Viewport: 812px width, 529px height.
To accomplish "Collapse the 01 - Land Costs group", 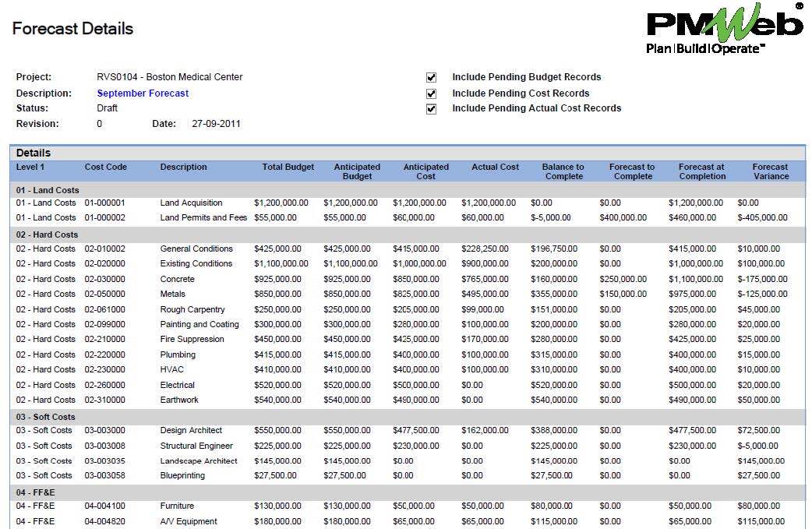I will (x=48, y=190).
